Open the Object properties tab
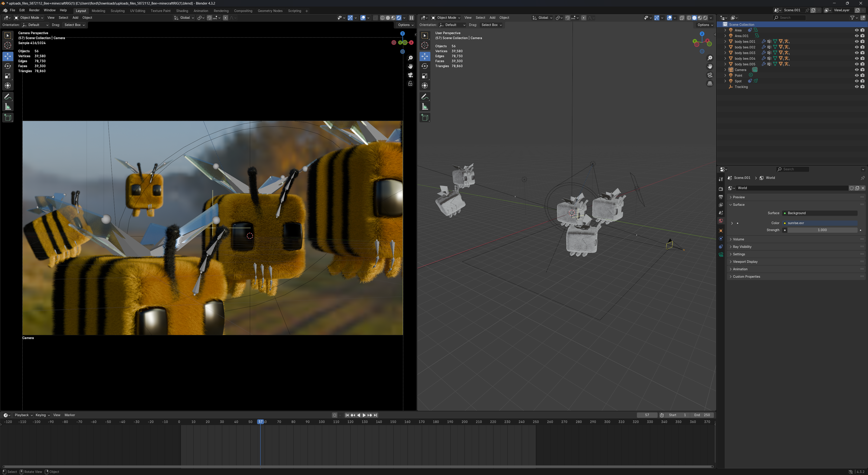The image size is (868, 475). point(721,231)
